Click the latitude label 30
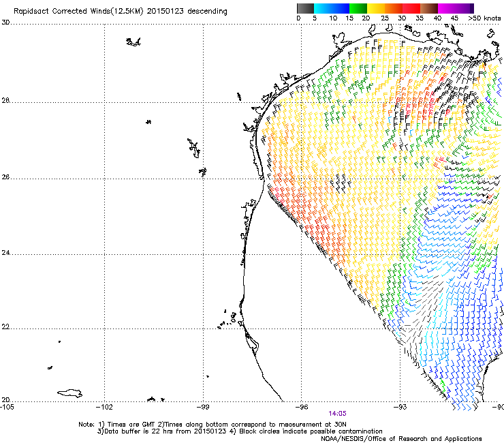The image size is (504, 443). click(5, 22)
